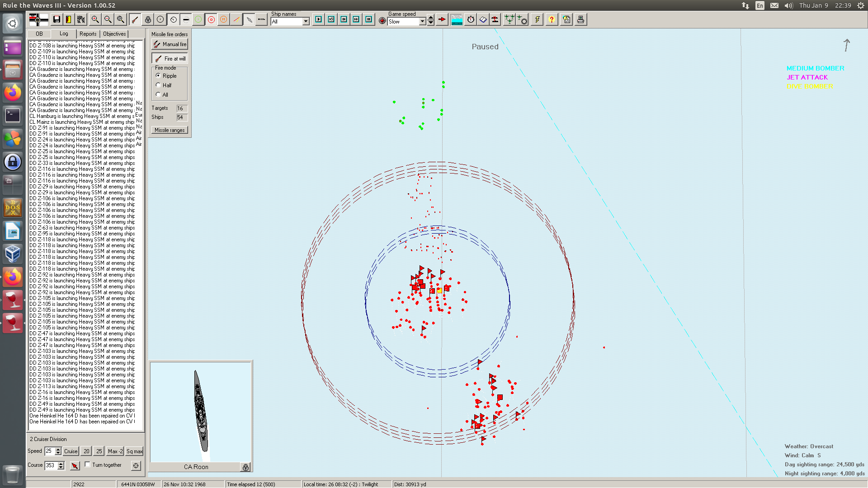The height and width of the screenshot is (488, 868).
Task: Click the Course input field
Action: (51, 465)
